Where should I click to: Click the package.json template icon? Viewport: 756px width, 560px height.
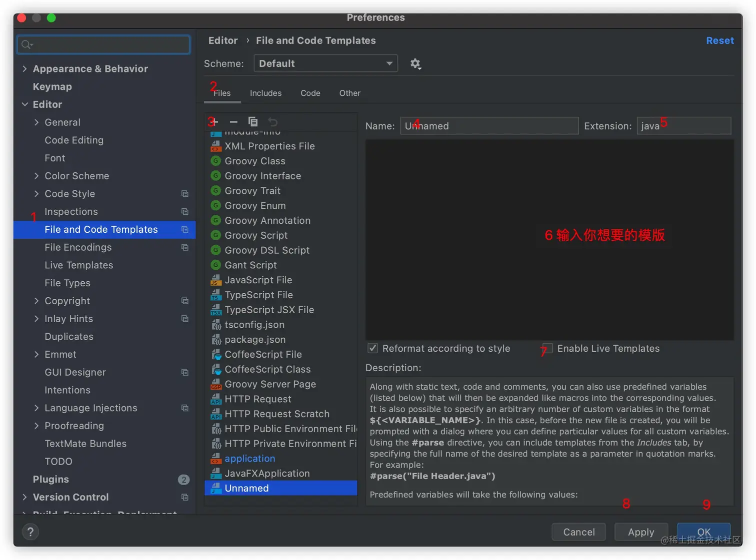[216, 339]
